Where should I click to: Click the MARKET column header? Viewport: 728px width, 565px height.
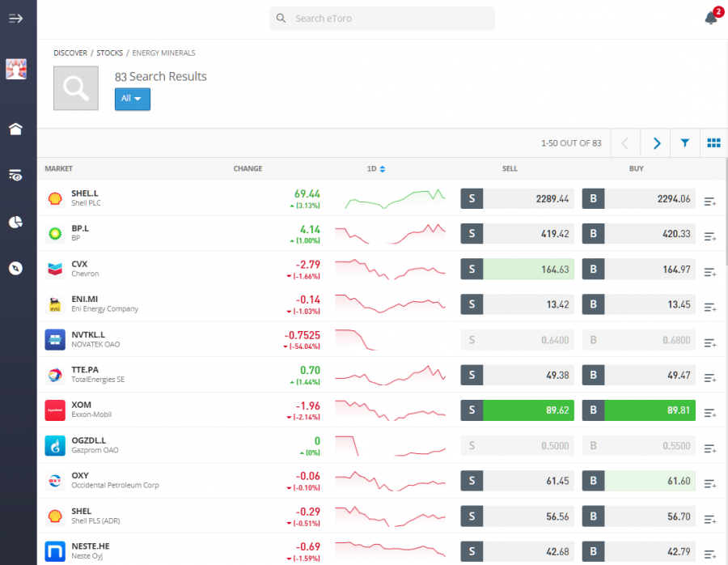pyautogui.click(x=58, y=168)
